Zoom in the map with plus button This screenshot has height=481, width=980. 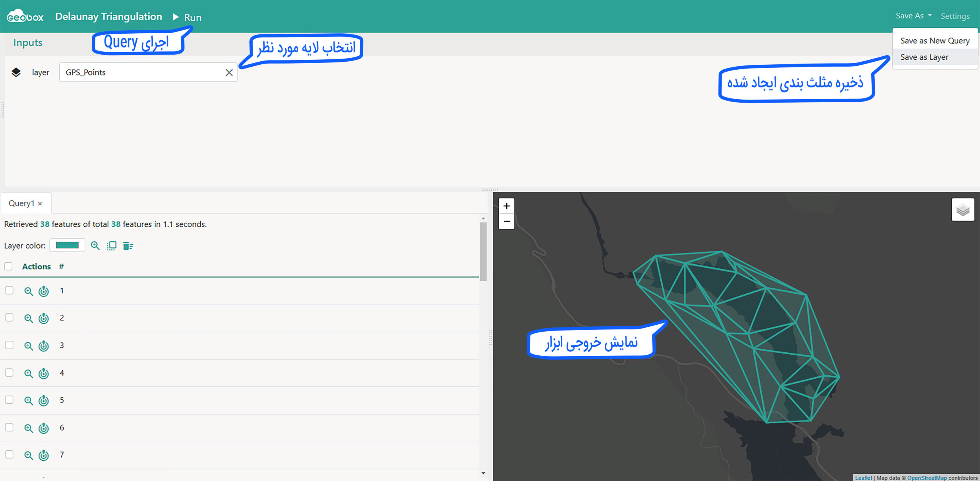point(506,206)
